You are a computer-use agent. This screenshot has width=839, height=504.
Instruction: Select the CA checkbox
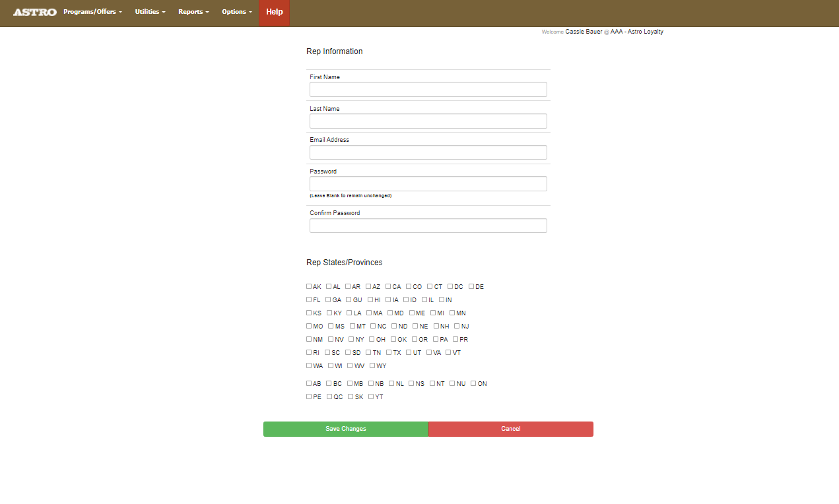(389, 286)
